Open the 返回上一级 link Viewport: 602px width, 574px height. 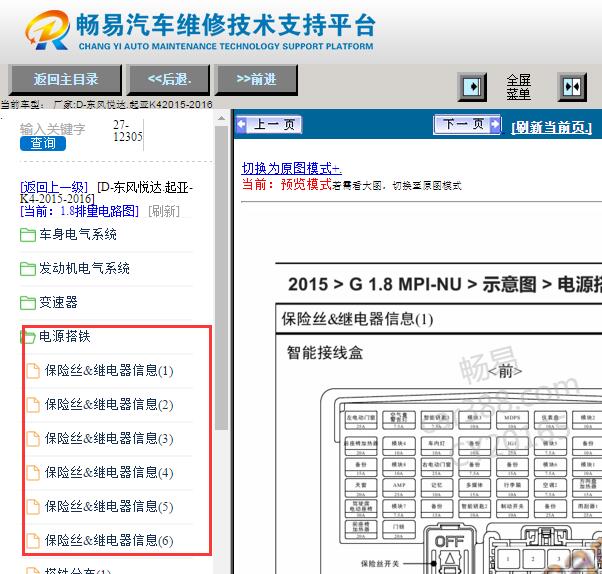click(x=54, y=187)
